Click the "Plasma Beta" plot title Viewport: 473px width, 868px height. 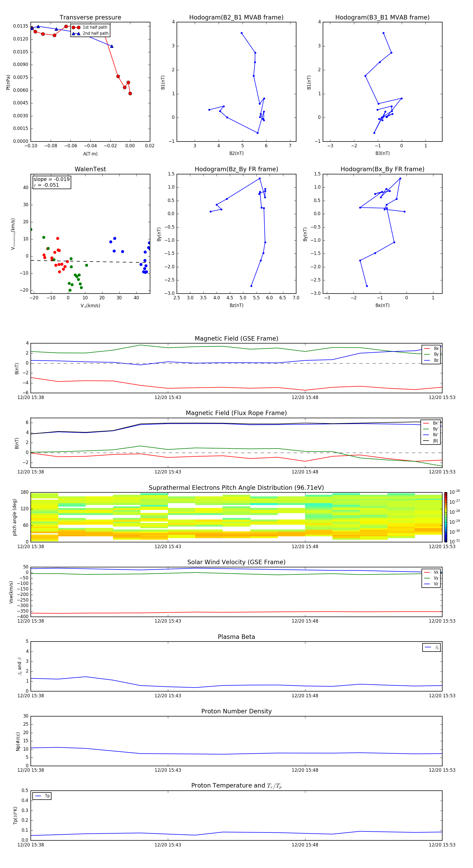[x=236, y=637]
